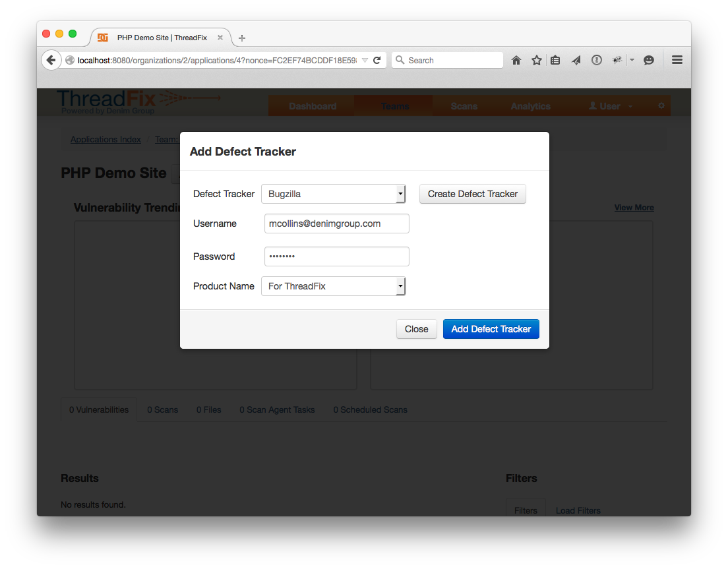Close the PHP Demo Site tab
728x569 pixels.
220,38
